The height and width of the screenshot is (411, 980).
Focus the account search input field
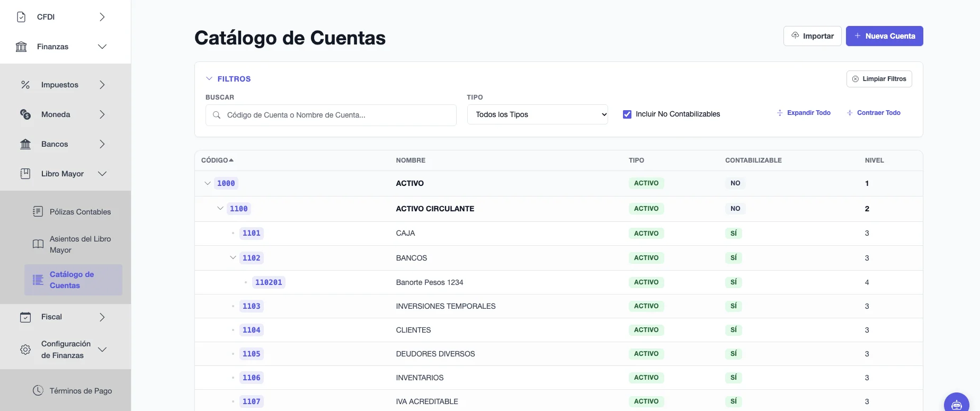click(x=331, y=115)
